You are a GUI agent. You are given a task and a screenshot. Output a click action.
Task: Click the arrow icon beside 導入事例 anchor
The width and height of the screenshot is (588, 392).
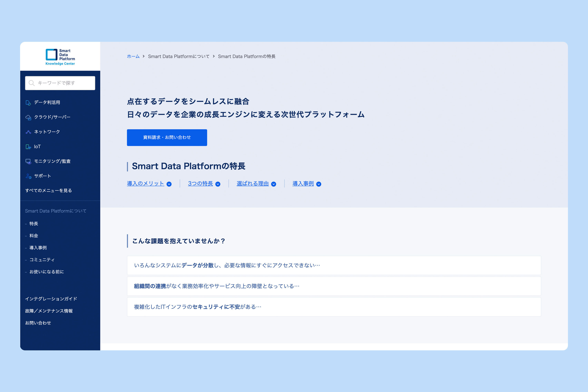[x=318, y=184]
